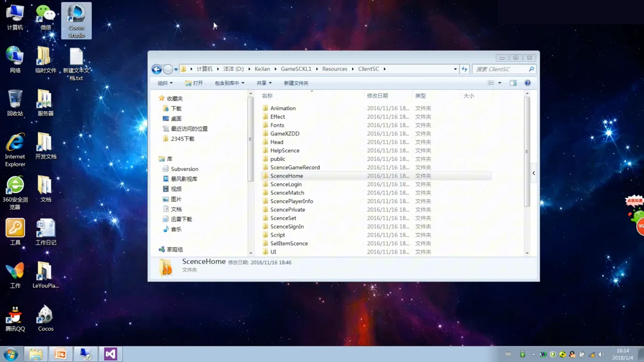Image resolution: width=644 pixels, height=362 pixels.
Task: Go back using the Explorer back arrow
Action: click(156, 69)
